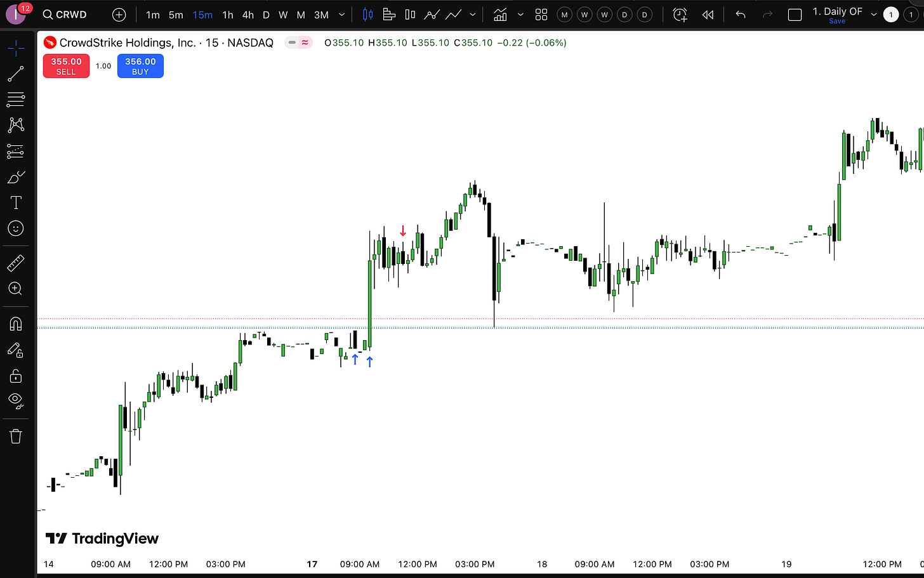This screenshot has width=924, height=578.
Task: Click the date 17 on time axis
Action: coord(312,564)
